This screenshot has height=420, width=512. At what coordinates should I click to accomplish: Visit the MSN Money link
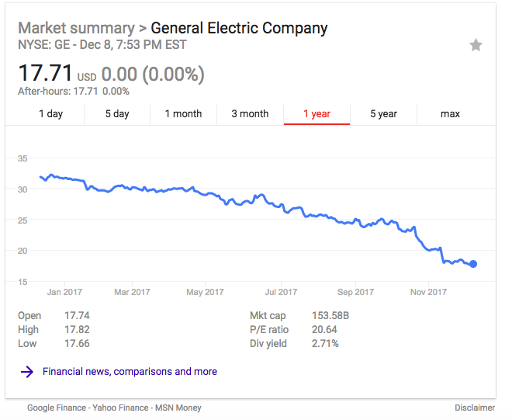[179, 408]
